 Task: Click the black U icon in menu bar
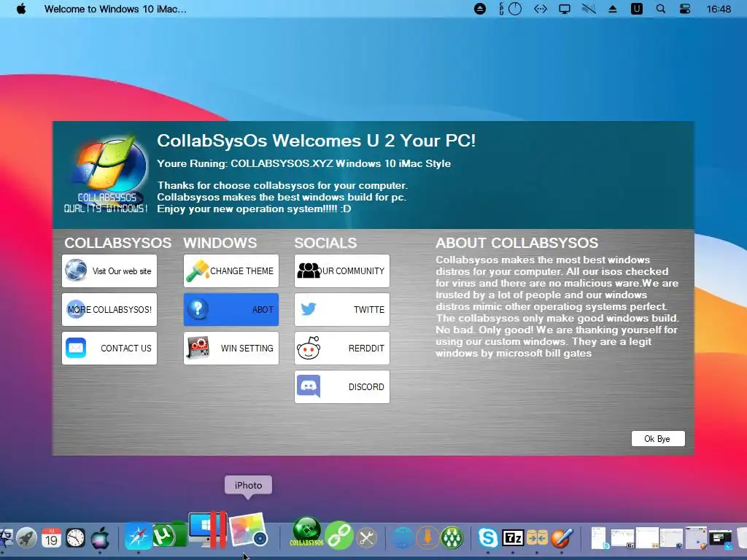tap(636, 9)
